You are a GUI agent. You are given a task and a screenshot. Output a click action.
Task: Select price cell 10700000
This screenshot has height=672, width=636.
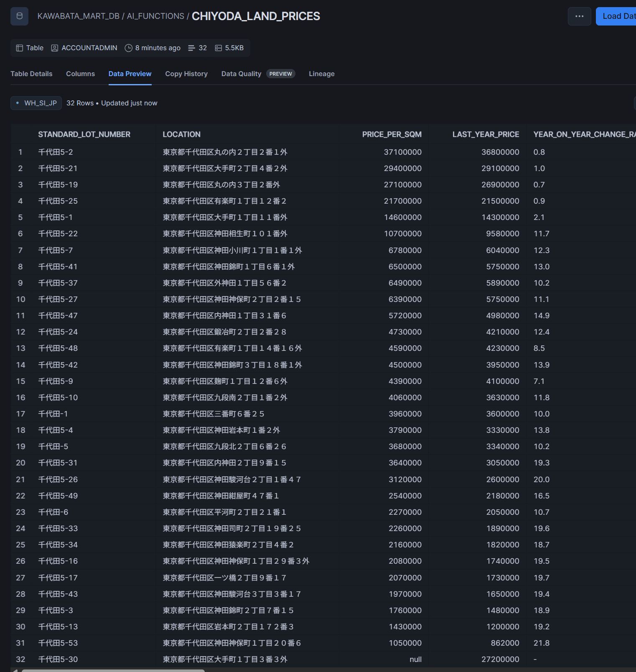403,233
